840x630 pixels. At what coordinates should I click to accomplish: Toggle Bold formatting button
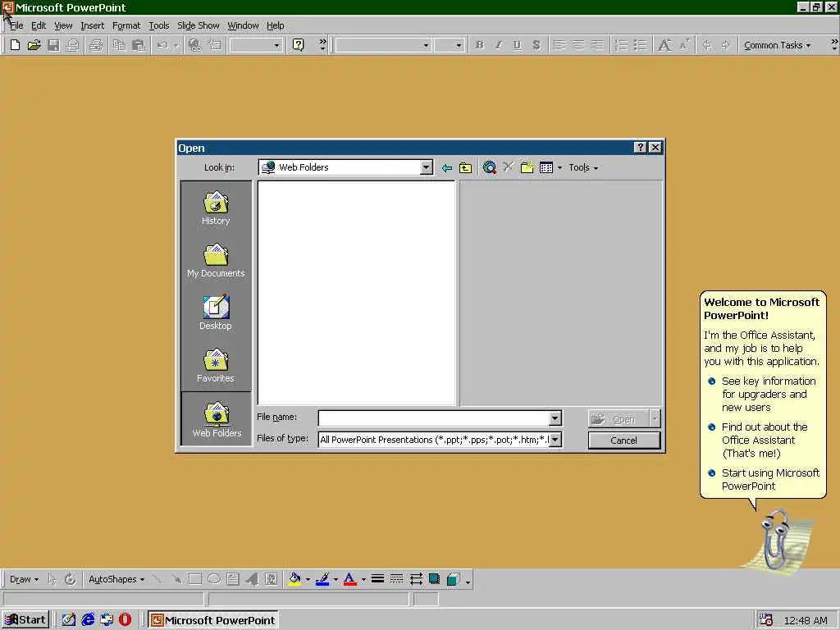click(x=479, y=45)
